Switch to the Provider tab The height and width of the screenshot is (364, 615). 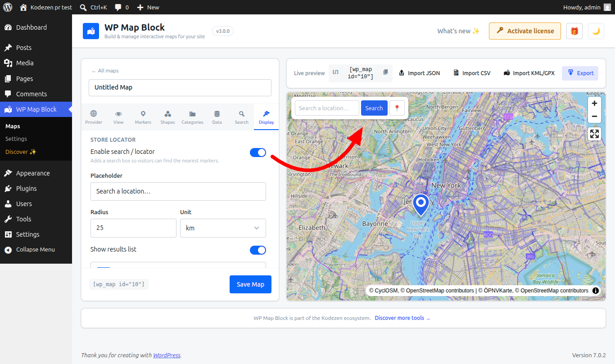(x=94, y=117)
